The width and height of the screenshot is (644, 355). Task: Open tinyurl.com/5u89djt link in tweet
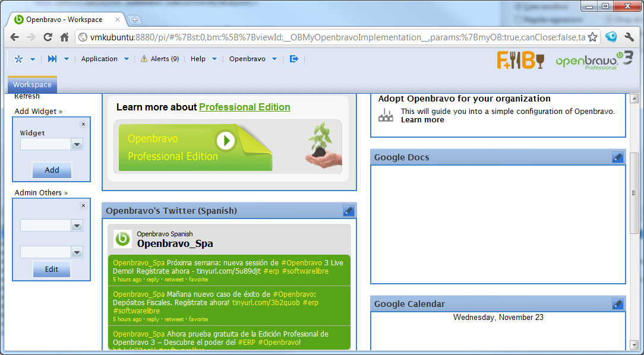[229, 271]
